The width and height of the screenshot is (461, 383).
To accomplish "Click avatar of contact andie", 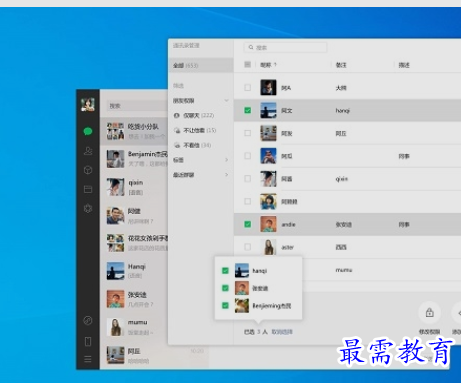I will coord(268,224).
